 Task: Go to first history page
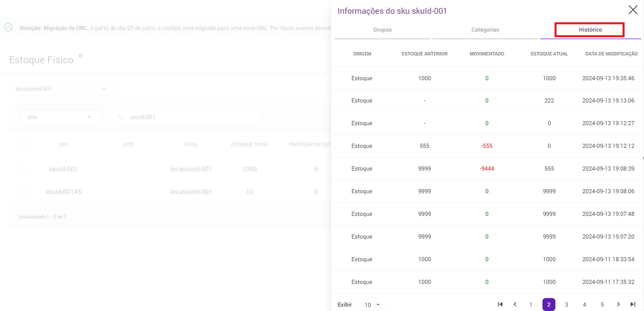[500, 305]
